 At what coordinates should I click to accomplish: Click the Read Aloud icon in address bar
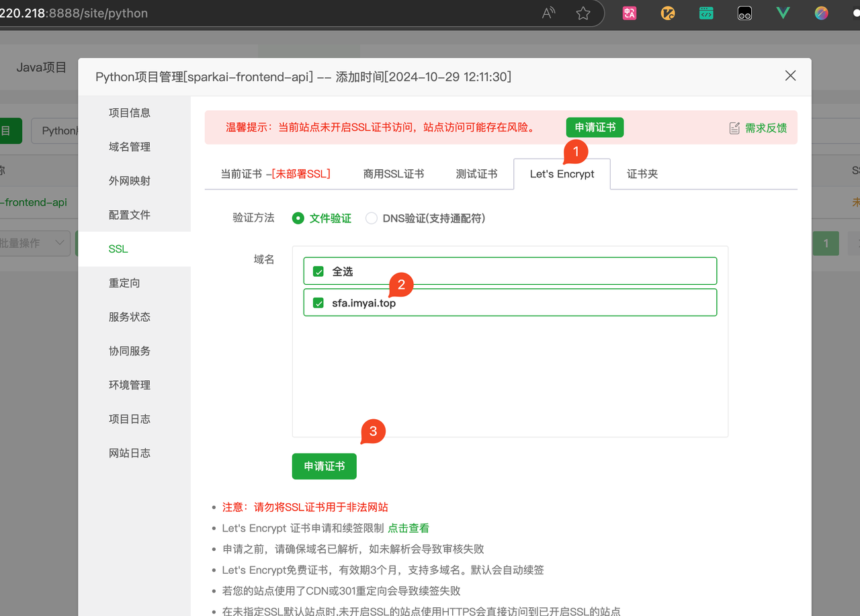click(549, 13)
